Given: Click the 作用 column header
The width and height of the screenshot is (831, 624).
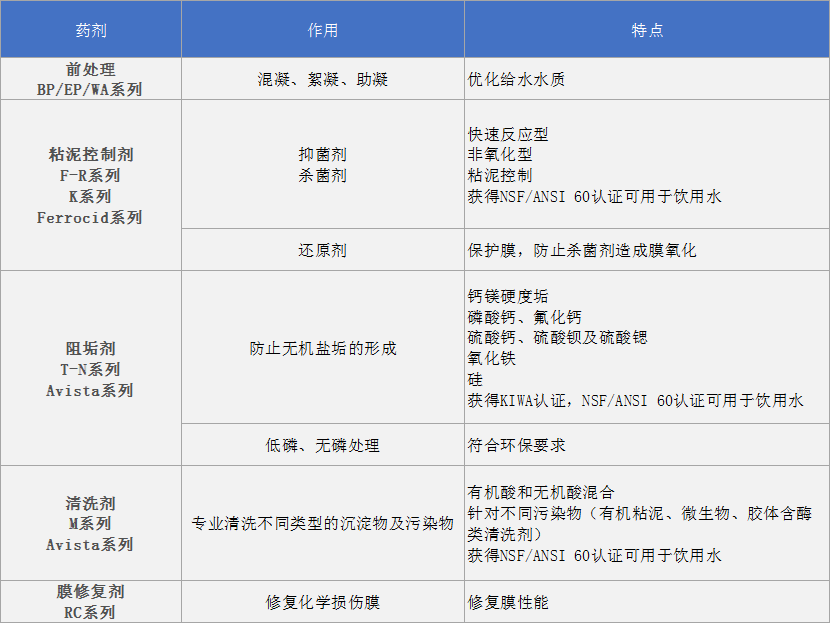Looking at the screenshot, I should (320, 30).
